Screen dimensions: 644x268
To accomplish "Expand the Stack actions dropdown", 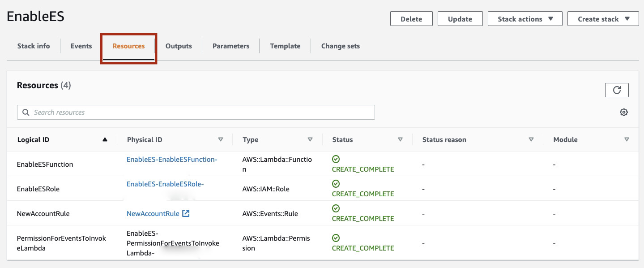I will point(525,19).
